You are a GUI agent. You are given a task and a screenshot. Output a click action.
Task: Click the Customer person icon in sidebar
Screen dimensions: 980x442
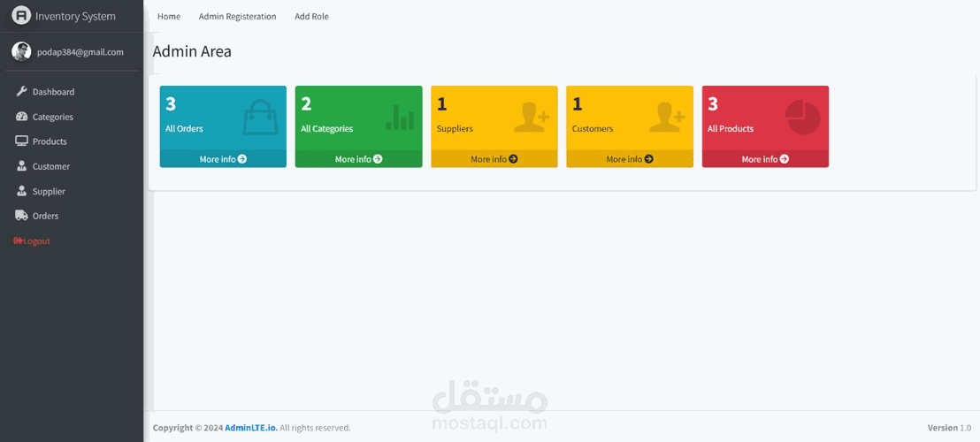click(21, 166)
